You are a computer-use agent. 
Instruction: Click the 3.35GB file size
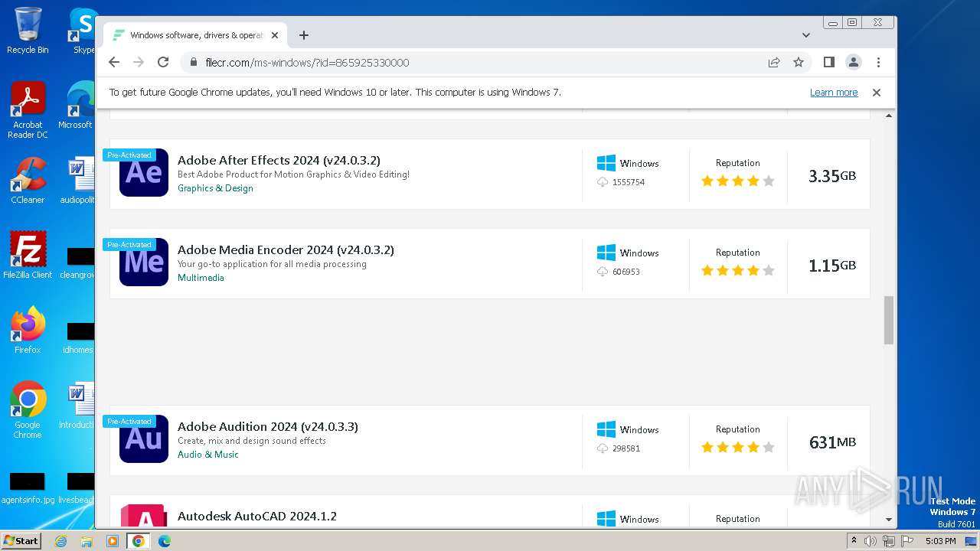[832, 176]
